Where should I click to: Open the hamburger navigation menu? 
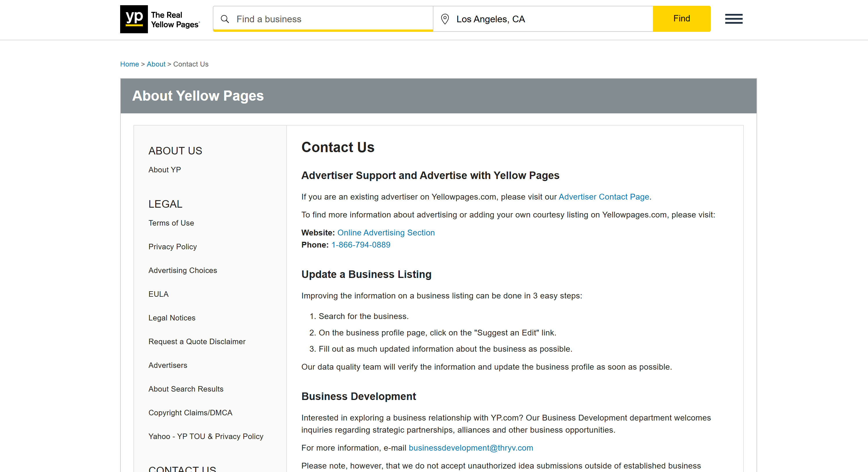[x=734, y=19]
